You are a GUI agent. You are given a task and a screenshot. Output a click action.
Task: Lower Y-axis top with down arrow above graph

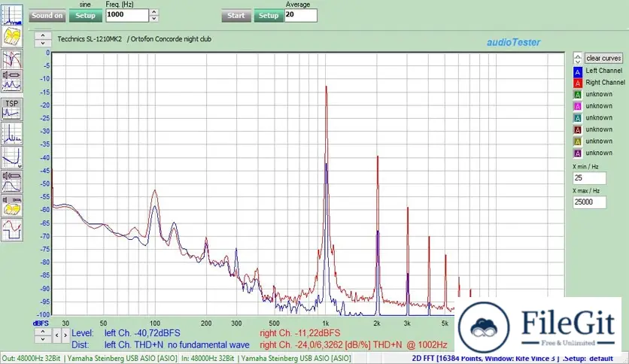[x=43, y=43]
